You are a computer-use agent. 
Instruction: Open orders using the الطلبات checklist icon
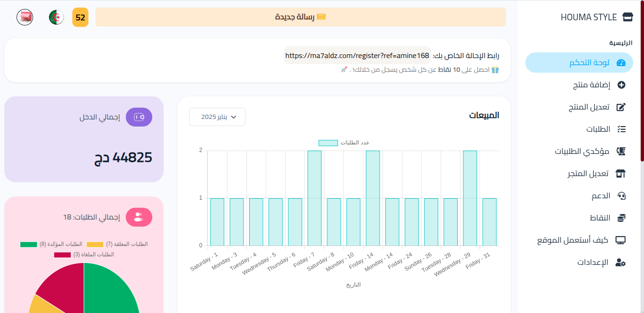622,129
